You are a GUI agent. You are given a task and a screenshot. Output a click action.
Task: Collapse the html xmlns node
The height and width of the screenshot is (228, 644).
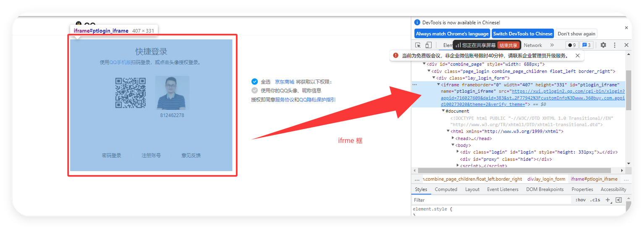click(x=448, y=131)
